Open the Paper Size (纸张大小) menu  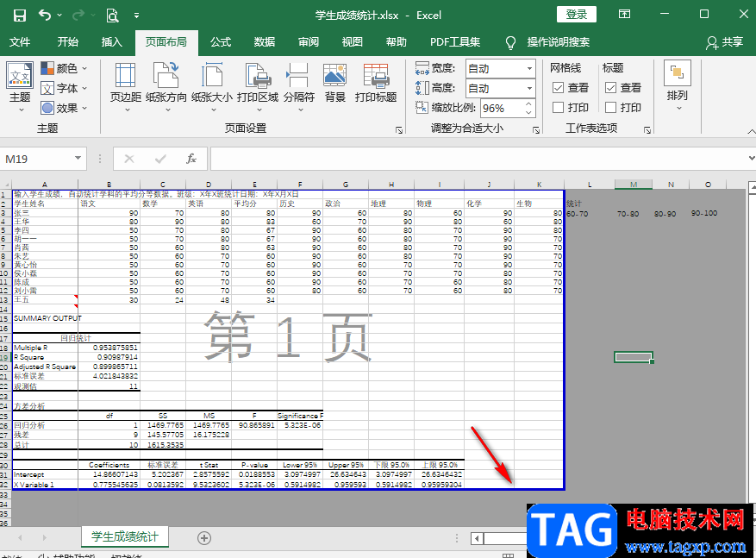pyautogui.click(x=212, y=87)
